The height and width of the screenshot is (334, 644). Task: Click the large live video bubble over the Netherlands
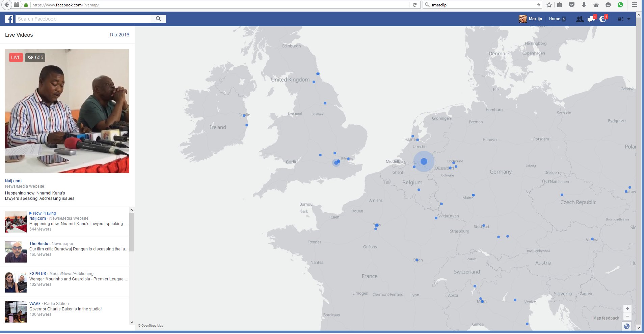(424, 161)
